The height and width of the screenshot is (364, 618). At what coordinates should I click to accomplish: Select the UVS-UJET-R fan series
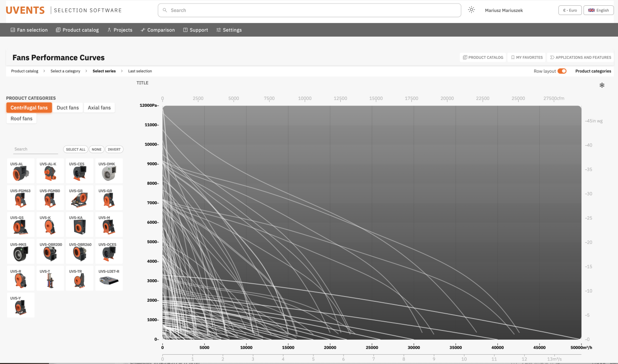(x=109, y=278)
